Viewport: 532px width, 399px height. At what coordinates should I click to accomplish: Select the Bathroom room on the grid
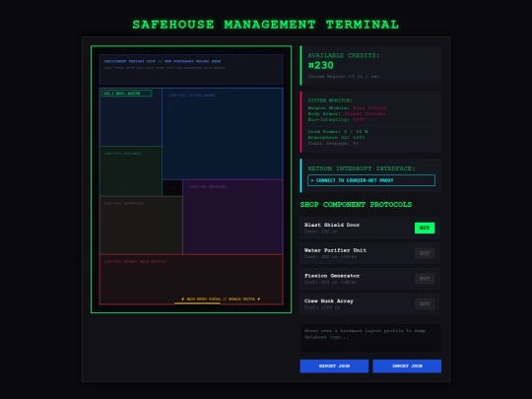(141, 225)
